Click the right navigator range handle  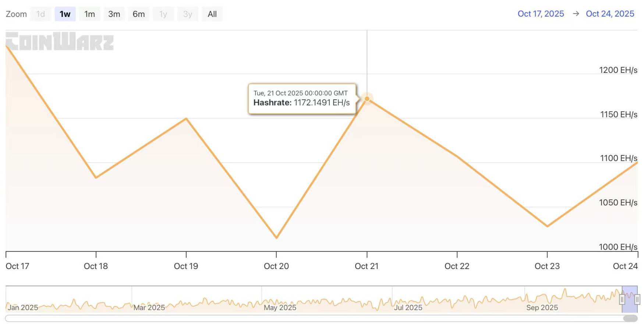pos(637,299)
